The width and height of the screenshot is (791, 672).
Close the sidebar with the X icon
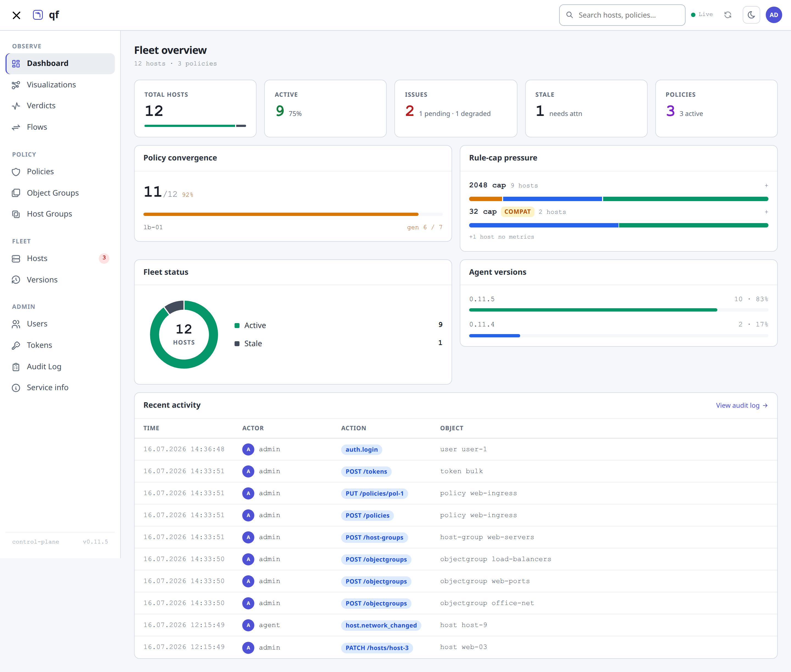tap(16, 15)
